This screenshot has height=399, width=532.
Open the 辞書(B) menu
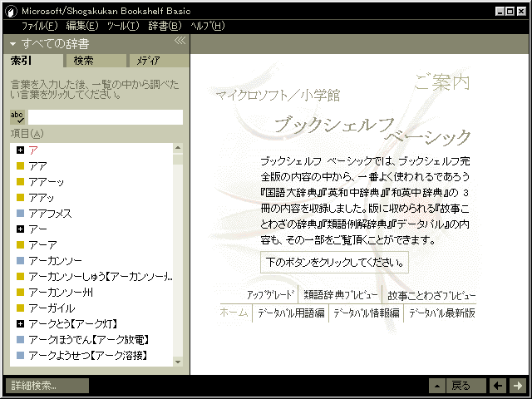165,26
